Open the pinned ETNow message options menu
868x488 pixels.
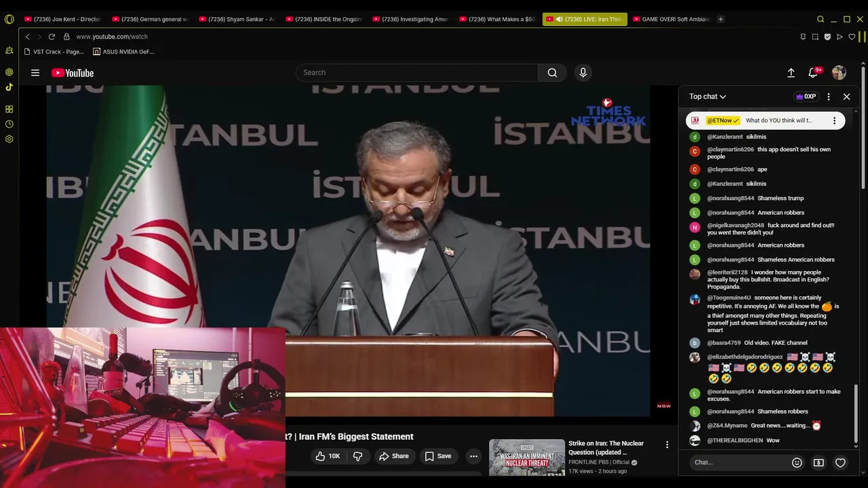tap(834, 121)
